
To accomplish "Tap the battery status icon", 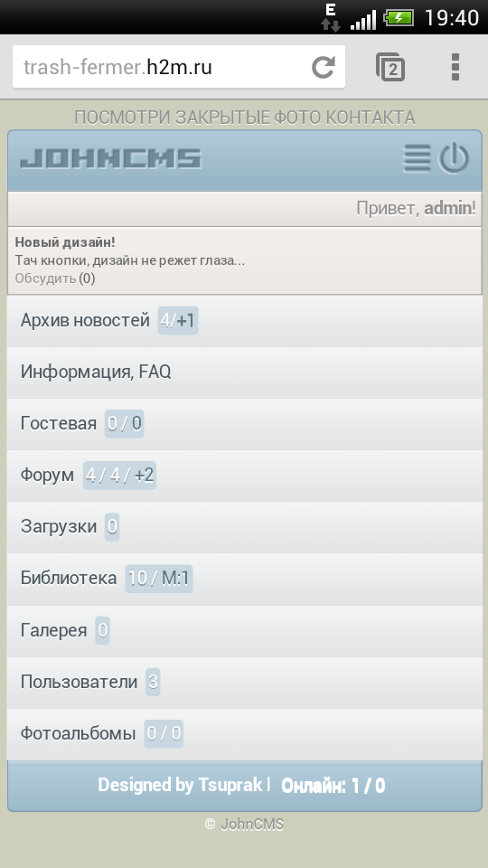I will tap(399, 18).
